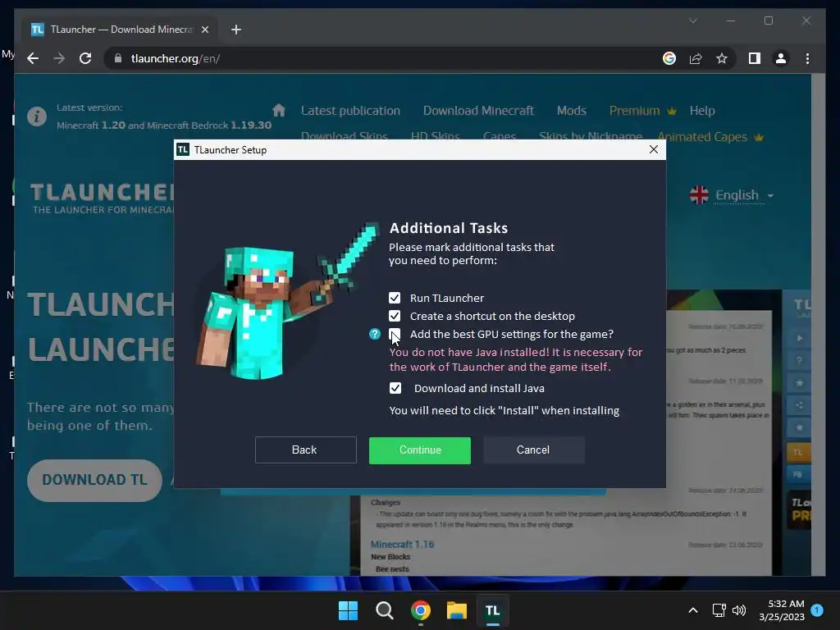Open the Windows Start menu
The image size is (840, 630).
click(x=348, y=610)
